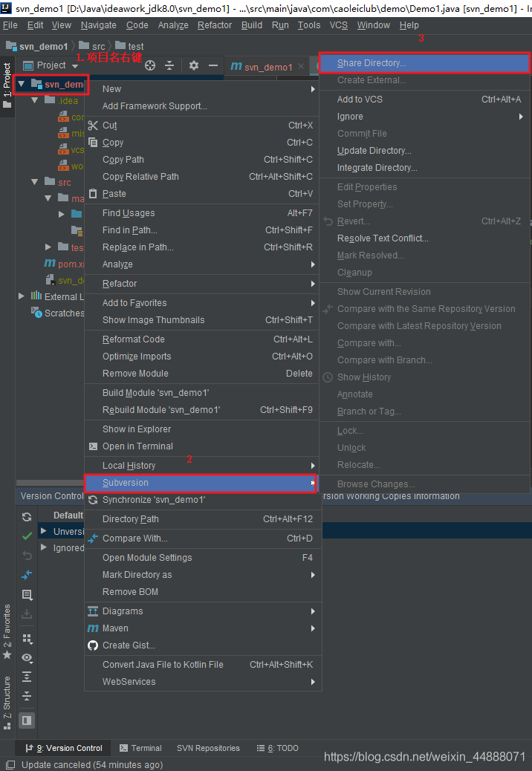Image resolution: width=532 pixels, height=771 pixels.
Task: Click the Diagrams icon in context menu
Action: coord(93,611)
